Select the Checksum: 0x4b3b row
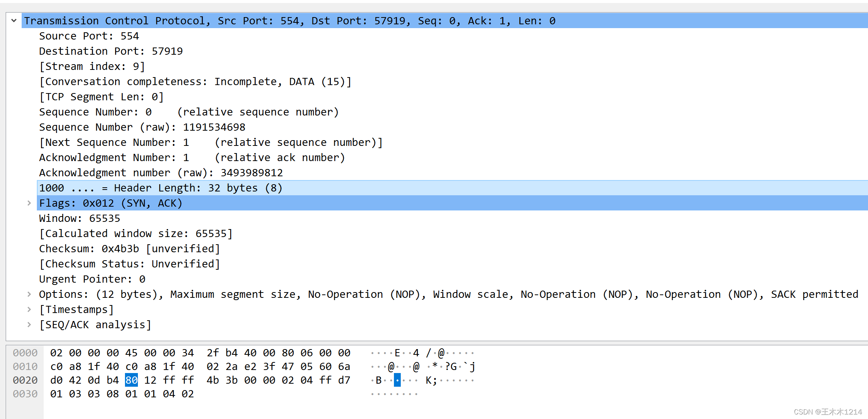The height and width of the screenshot is (419, 868). (x=129, y=249)
